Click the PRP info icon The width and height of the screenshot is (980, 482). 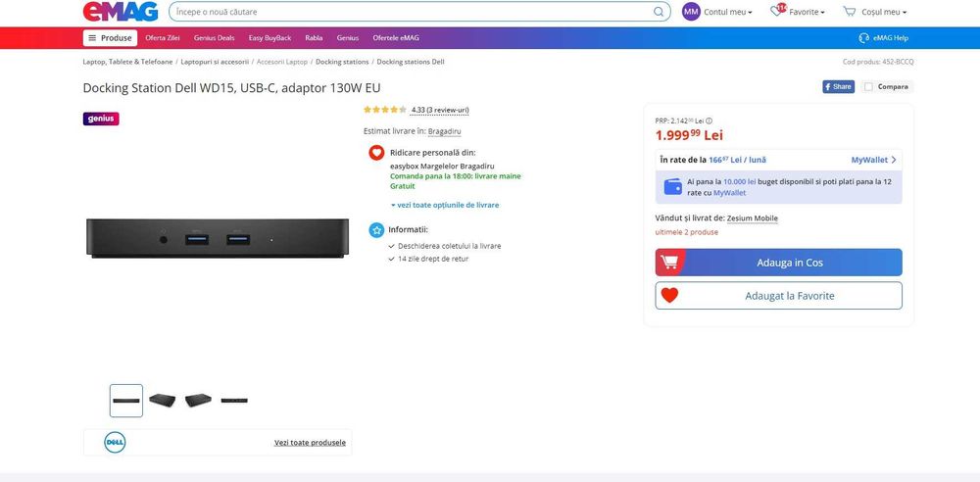(709, 121)
